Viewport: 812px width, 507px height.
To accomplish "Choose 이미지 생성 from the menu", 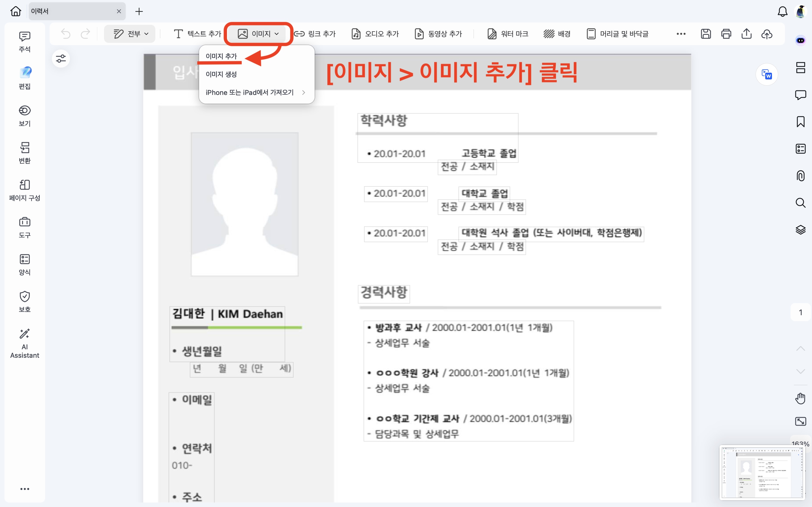I will pyautogui.click(x=221, y=74).
